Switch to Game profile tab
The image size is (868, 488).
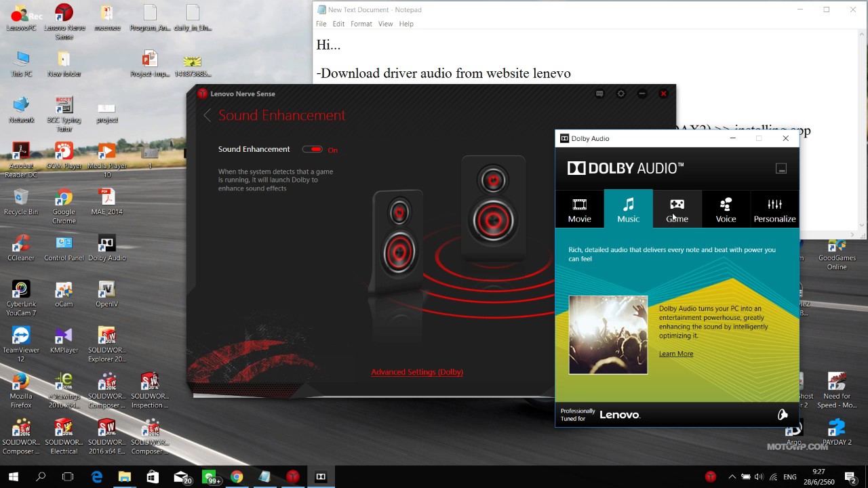pyautogui.click(x=677, y=209)
